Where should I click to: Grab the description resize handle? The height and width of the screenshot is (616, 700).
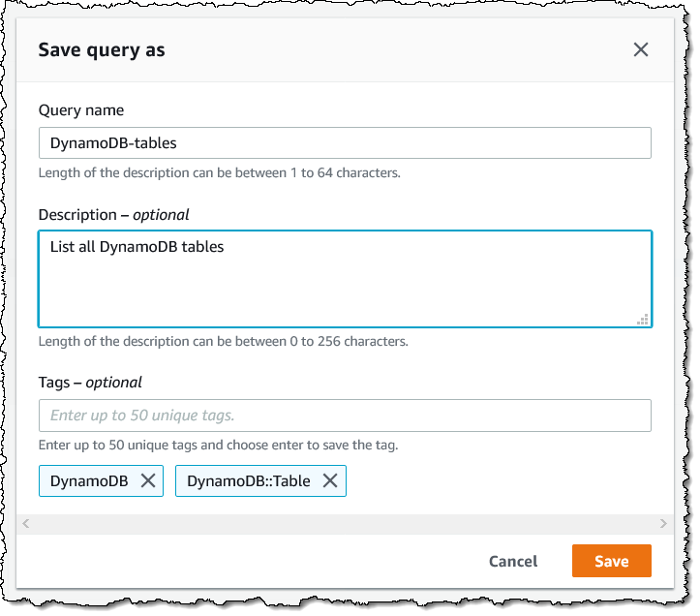[x=643, y=319]
